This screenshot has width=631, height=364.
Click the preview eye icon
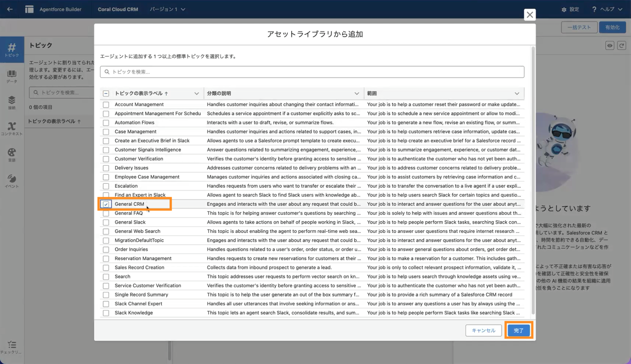(610, 46)
